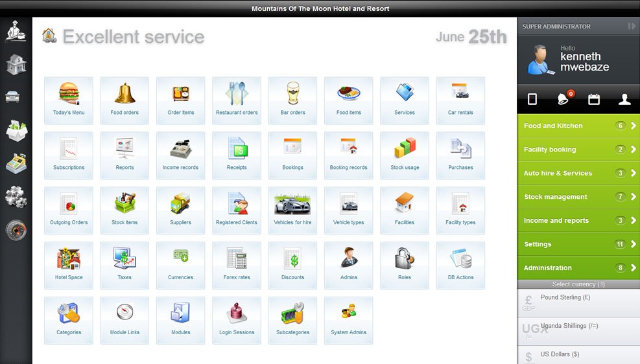Expand Stock management menu
The width and height of the screenshot is (640, 364).
(x=578, y=196)
